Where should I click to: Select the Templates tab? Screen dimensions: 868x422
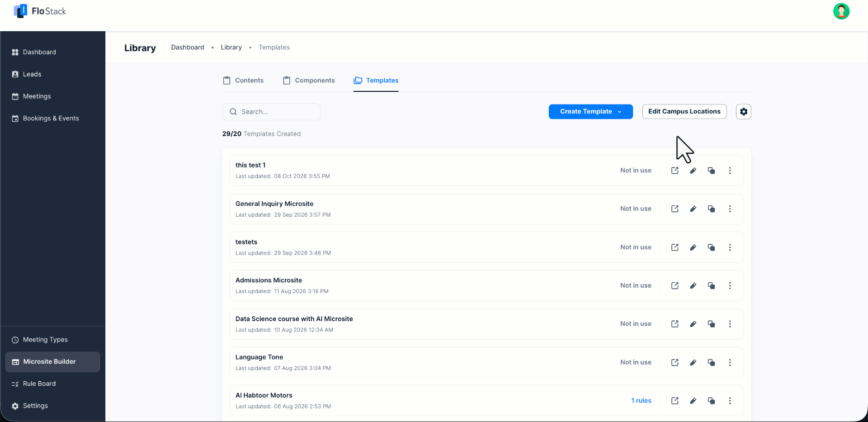coord(376,81)
